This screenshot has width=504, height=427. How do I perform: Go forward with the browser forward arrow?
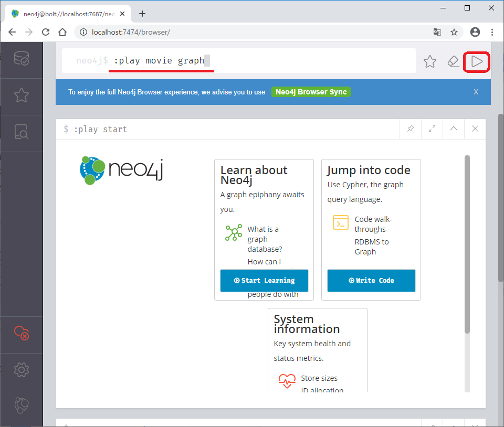[x=29, y=32]
